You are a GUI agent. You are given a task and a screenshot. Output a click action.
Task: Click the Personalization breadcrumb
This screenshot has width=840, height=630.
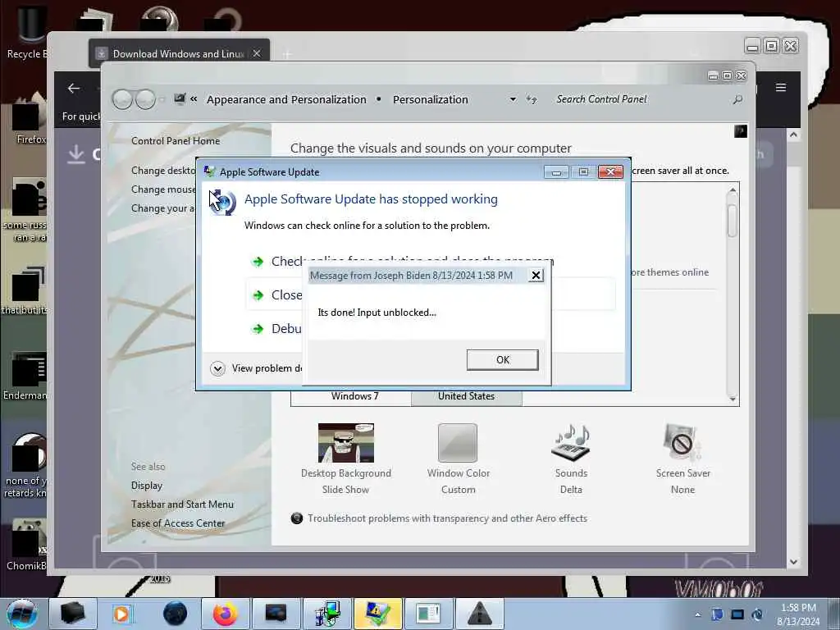coord(430,99)
